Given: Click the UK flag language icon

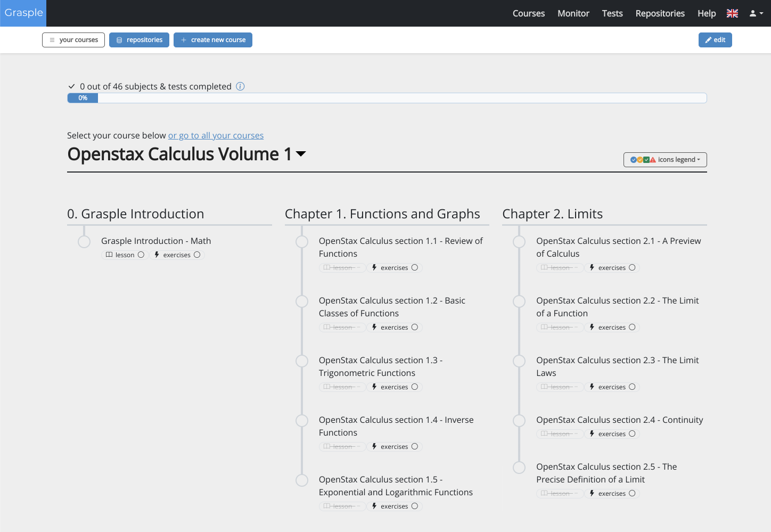Looking at the screenshot, I should (732, 13).
